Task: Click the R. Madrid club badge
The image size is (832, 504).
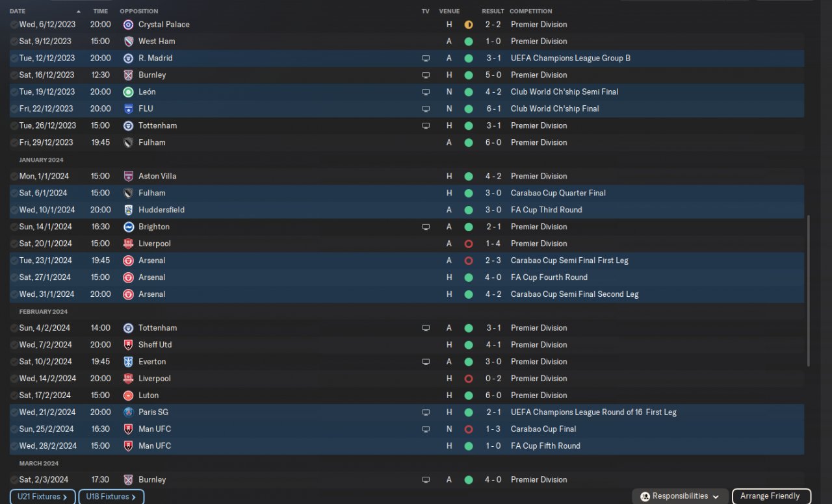Action: (128, 58)
